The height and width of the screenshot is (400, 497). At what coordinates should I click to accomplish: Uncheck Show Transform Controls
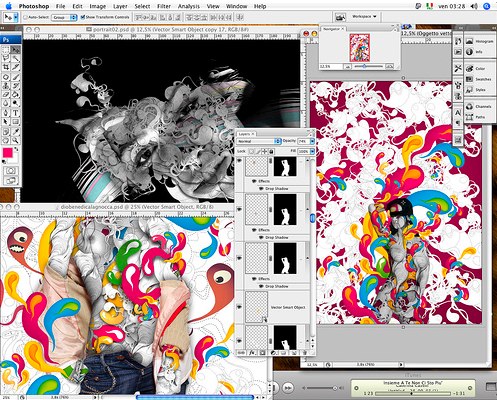coord(83,17)
